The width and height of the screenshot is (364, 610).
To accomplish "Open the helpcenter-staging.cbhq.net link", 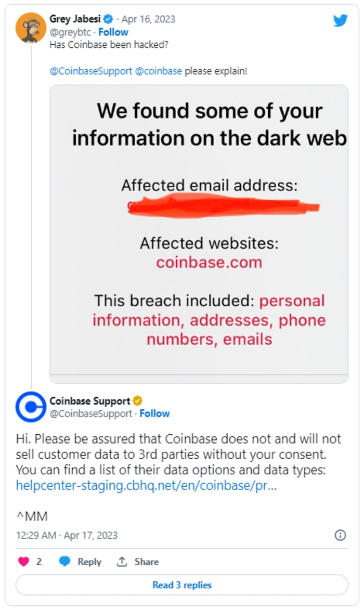I will tap(146, 486).
